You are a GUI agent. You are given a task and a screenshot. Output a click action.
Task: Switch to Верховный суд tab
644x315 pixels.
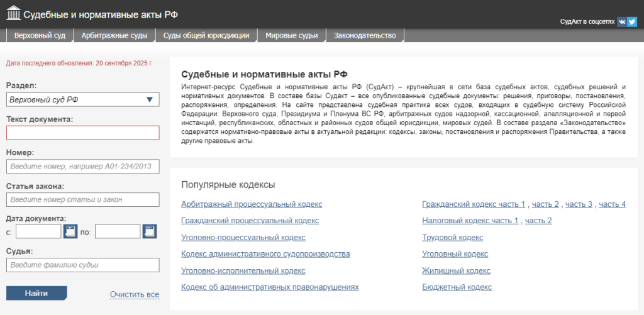(x=40, y=36)
